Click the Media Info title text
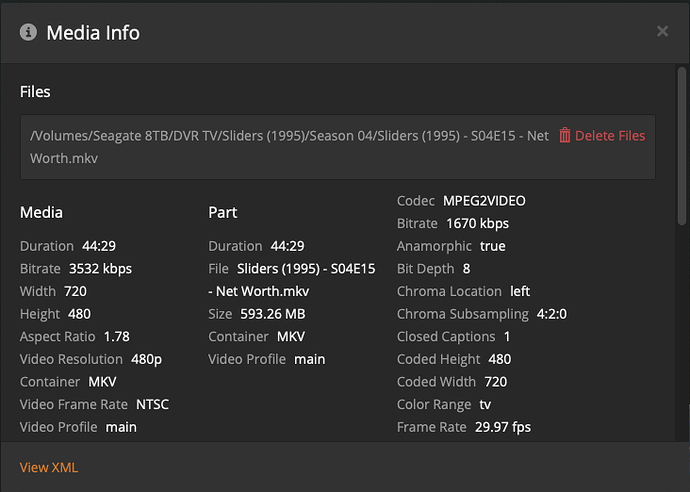This screenshot has height=492, width=690. pyautogui.click(x=93, y=32)
